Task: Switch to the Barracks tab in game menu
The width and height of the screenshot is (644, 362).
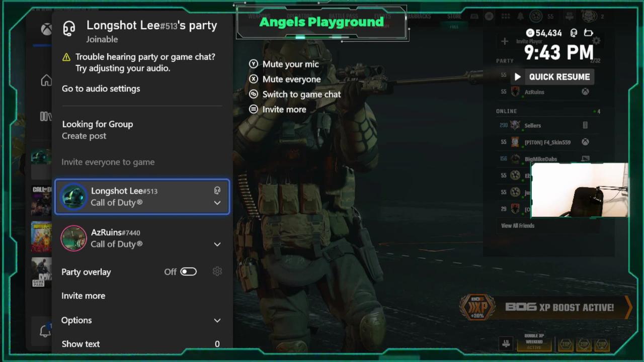Action: 419,17
